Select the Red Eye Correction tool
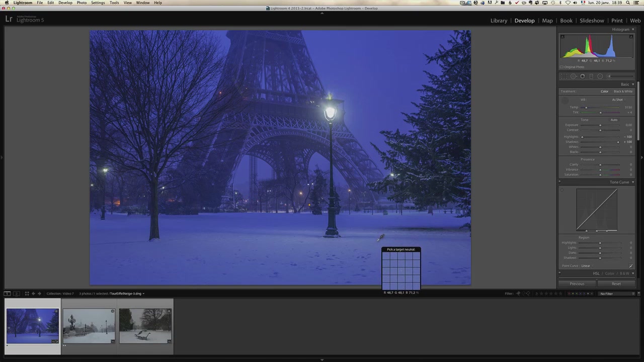This screenshot has height=362, width=644. (x=583, y=76)
